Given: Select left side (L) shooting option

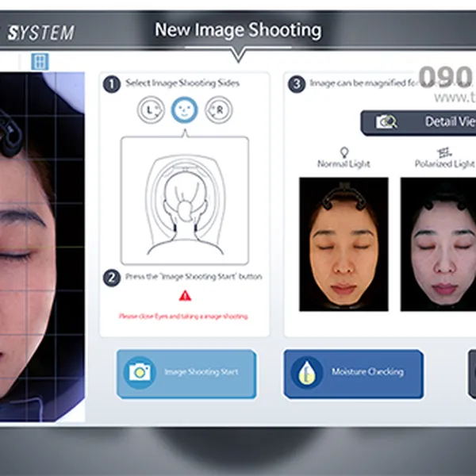Looking at the screenshot, I should (151, 111).
